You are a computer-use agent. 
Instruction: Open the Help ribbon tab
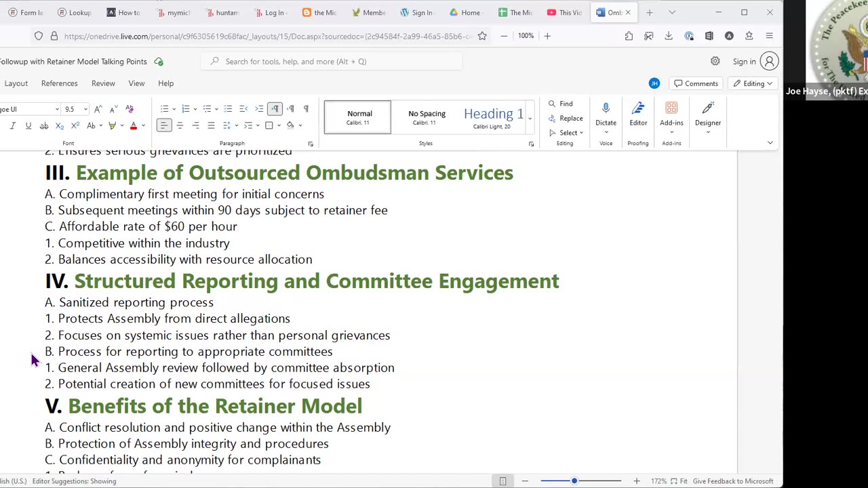[165, 83]
